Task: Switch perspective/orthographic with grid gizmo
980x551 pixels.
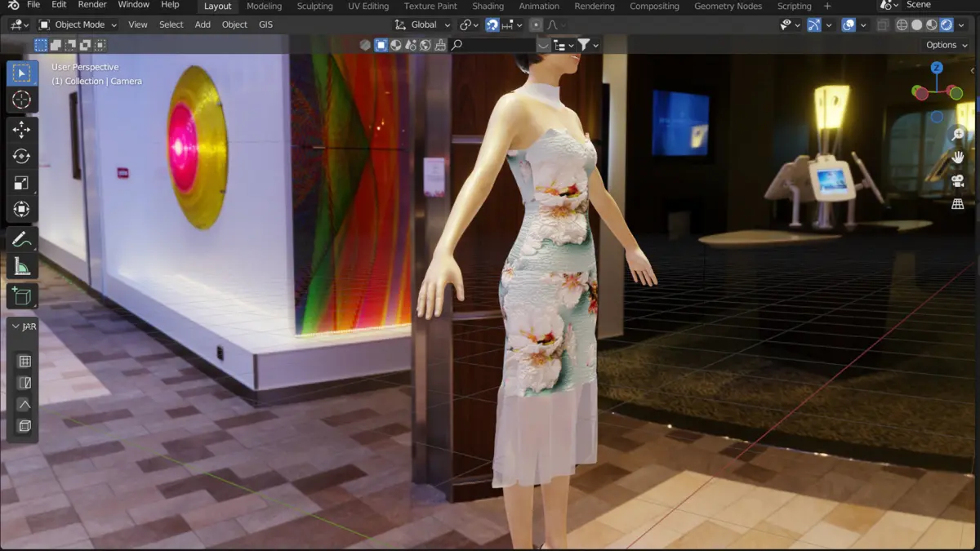Action: pyautogui.click(x=958, y=204)
